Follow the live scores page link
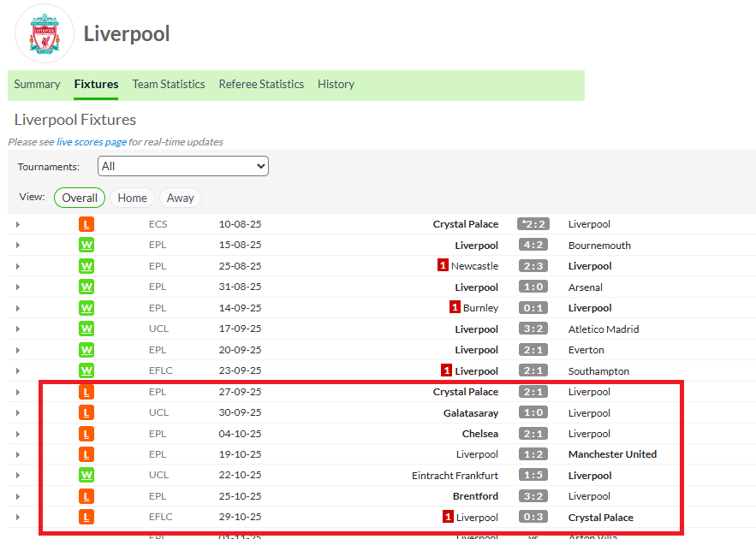 point(91,142)
